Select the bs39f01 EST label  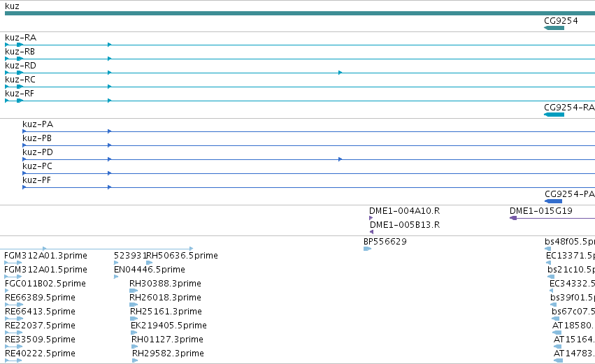[572, 298]
